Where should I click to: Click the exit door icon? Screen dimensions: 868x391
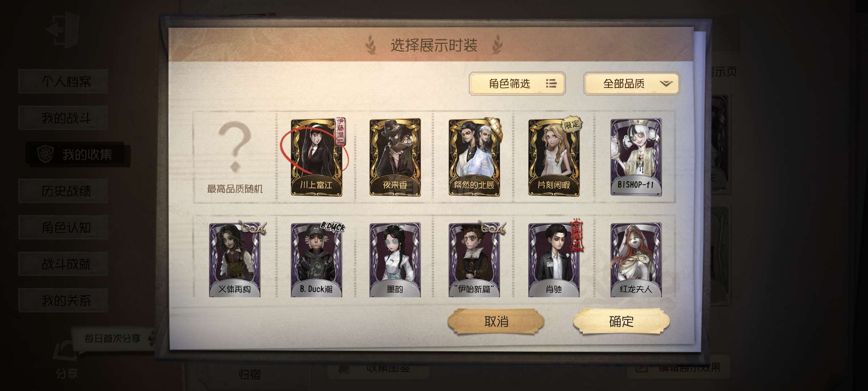click(x=62, y=31)
